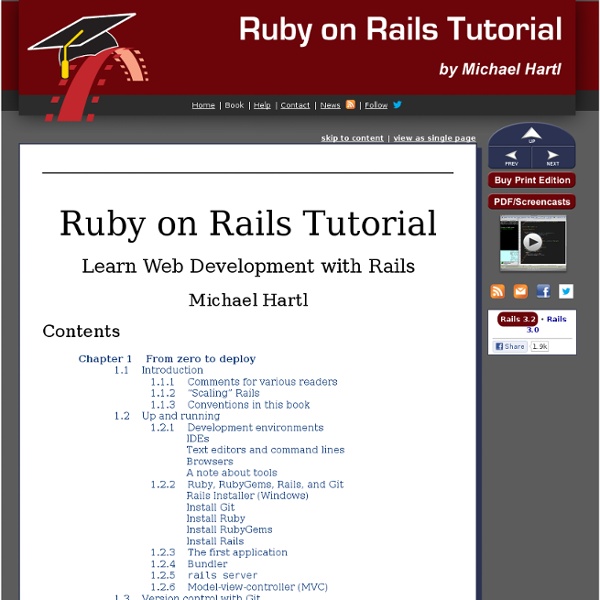600x600 pixels.
Task: Click the Contents heading
Action: pyautogui.click(x=81, y=331)
